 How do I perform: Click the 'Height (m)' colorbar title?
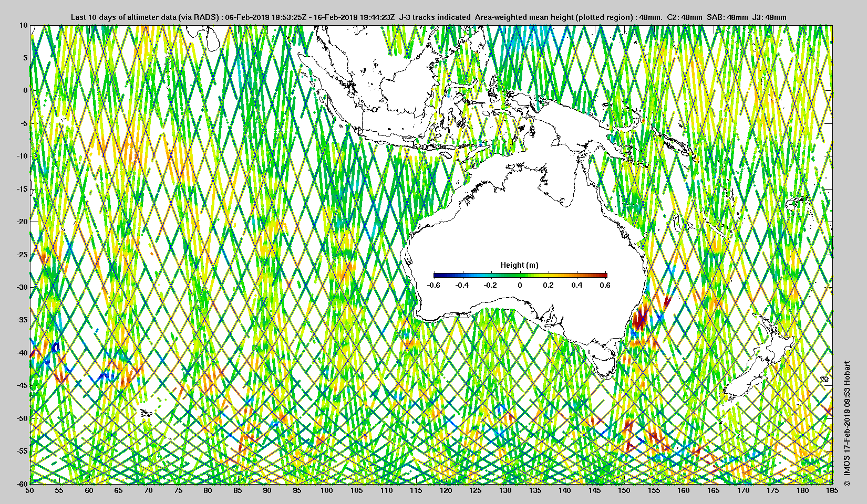[x=519, y=265]
